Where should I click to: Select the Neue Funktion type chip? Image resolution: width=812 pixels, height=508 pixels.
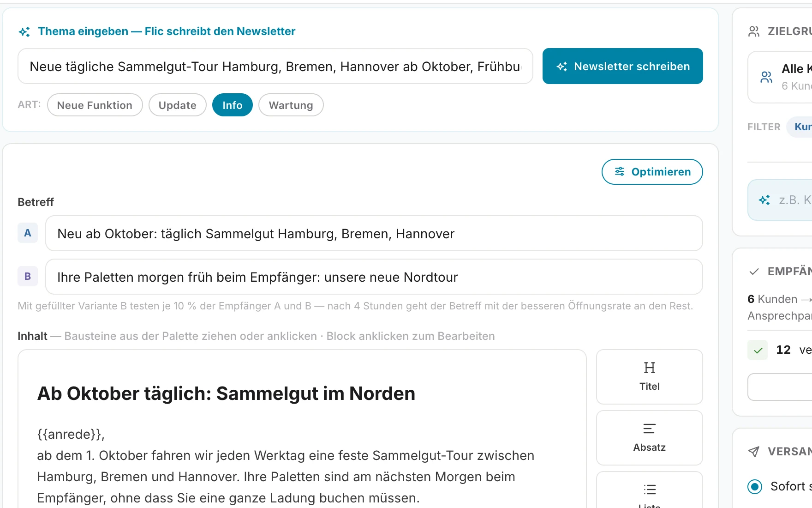(x=95, y=105)
